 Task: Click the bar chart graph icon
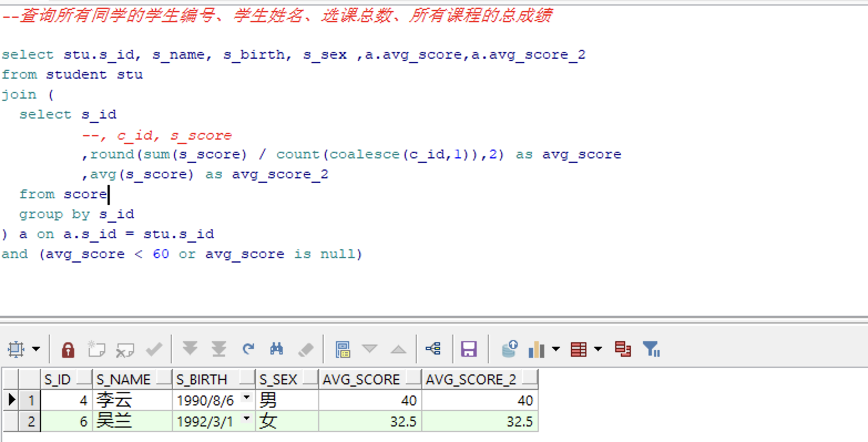(537, 349)
